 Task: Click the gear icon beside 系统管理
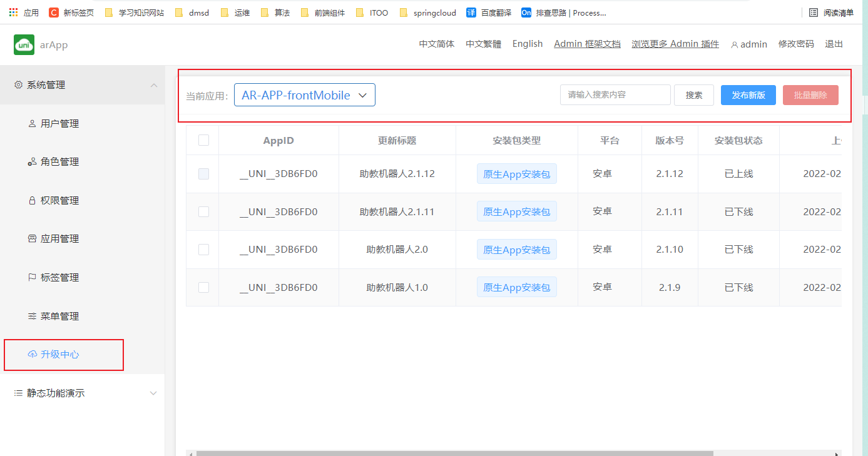coord(19,85)
